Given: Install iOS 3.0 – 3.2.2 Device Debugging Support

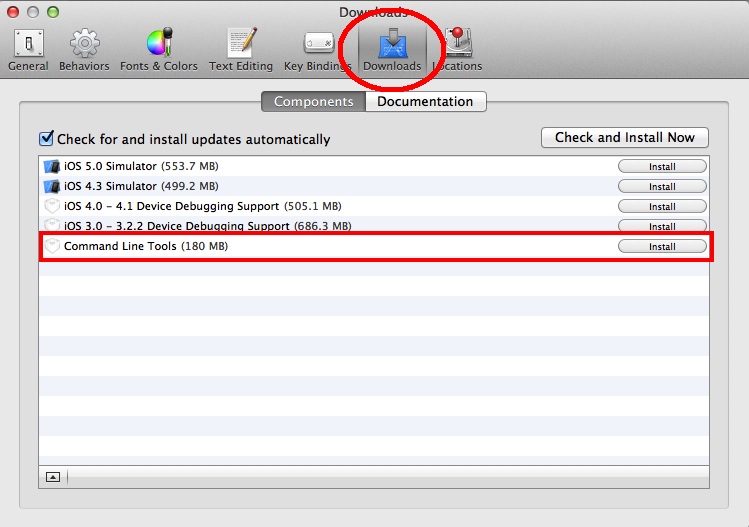Looking at the screenshot, I should (662, 226).
